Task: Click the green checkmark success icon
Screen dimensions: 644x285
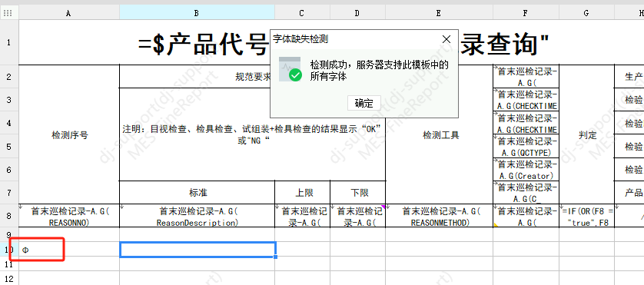Action: 295,75
